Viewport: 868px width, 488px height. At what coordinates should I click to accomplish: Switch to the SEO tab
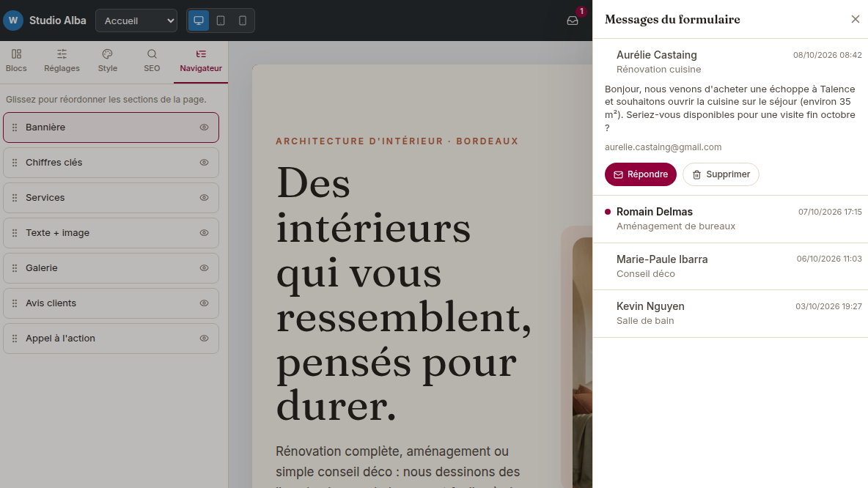point(152,62)
